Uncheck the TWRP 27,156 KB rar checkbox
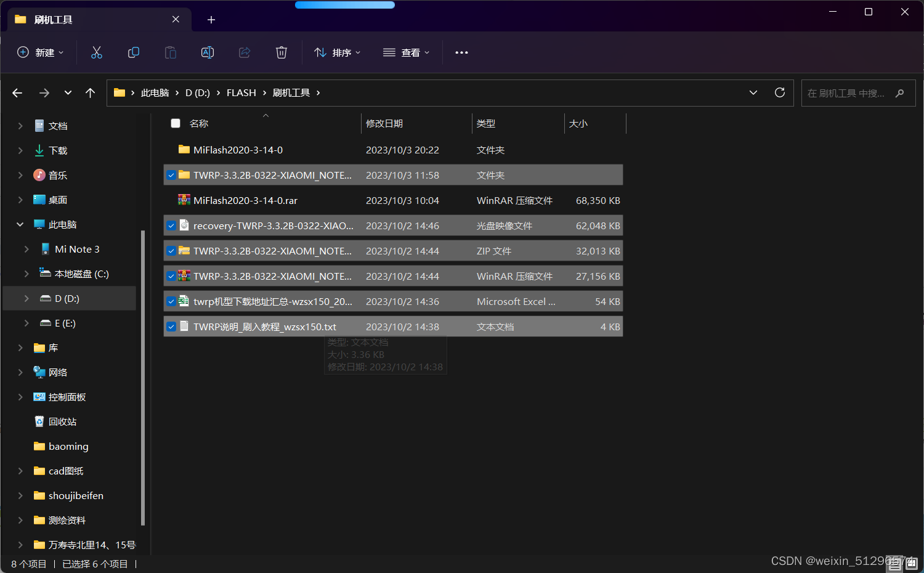Image resolution: width=924 pixels, height=573 pixels. (171, 276)
